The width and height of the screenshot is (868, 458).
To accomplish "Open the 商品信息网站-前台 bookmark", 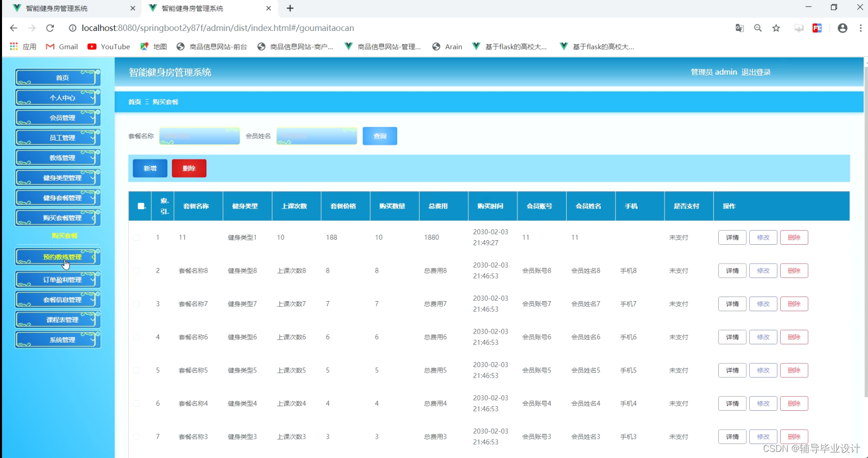I will click(x=212, y=46).
